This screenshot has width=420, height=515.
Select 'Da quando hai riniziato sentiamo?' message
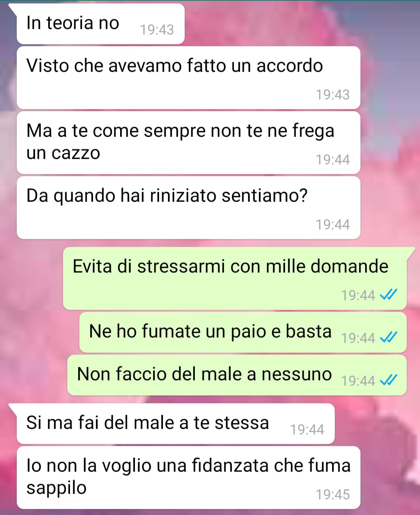point(189,208)
